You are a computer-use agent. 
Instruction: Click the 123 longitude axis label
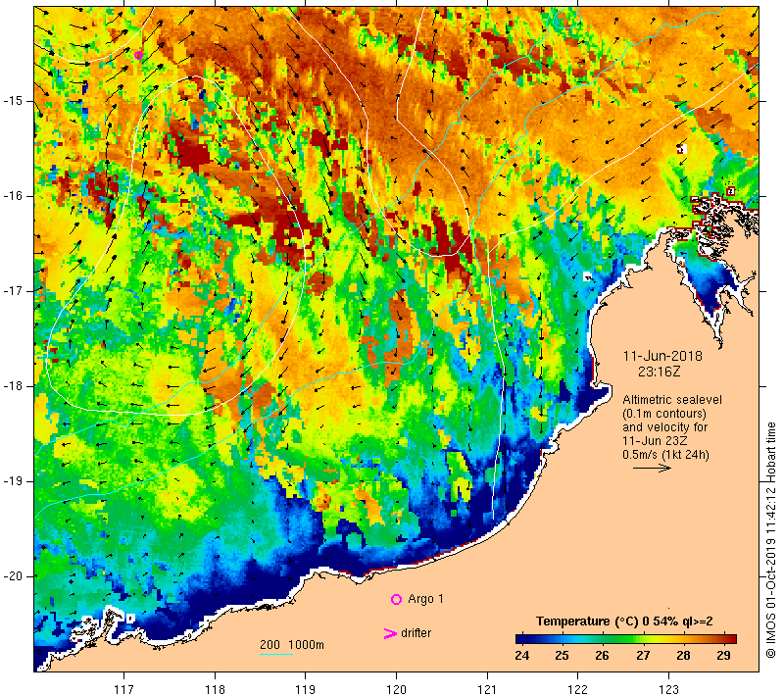(x=668, y=689)
